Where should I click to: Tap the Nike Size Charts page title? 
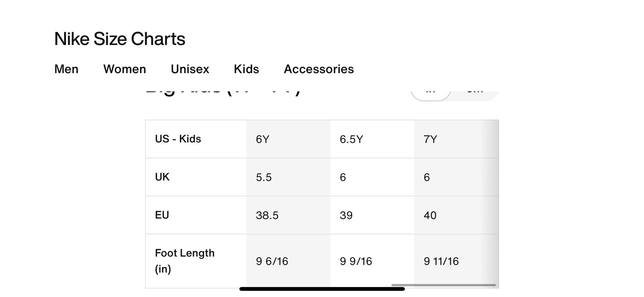pos(120,39)
